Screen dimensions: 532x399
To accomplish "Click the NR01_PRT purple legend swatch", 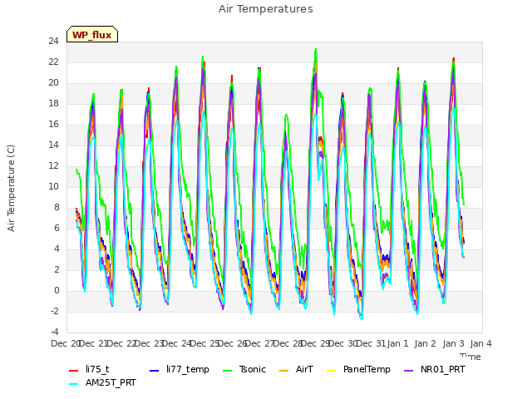I will click(x=408, y=371).
